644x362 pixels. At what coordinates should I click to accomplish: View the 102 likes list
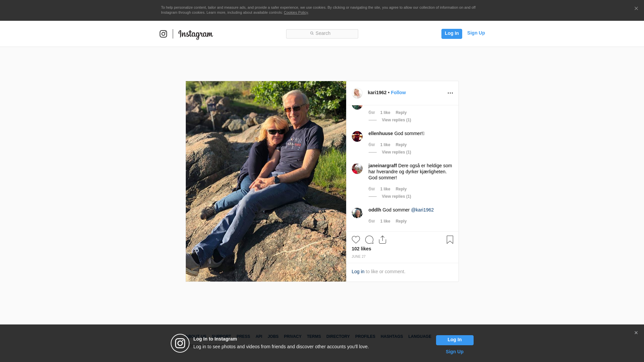[361, 249]
